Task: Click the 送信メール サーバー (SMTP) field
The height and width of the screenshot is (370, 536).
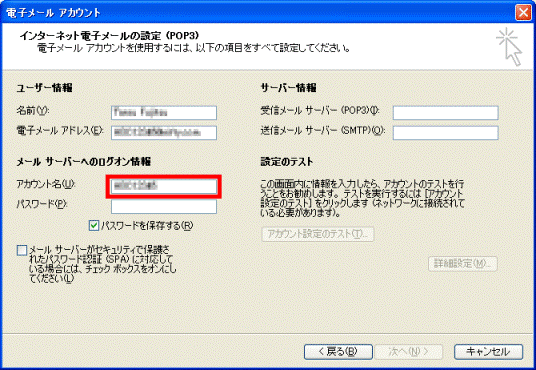Action: [445, 133]
